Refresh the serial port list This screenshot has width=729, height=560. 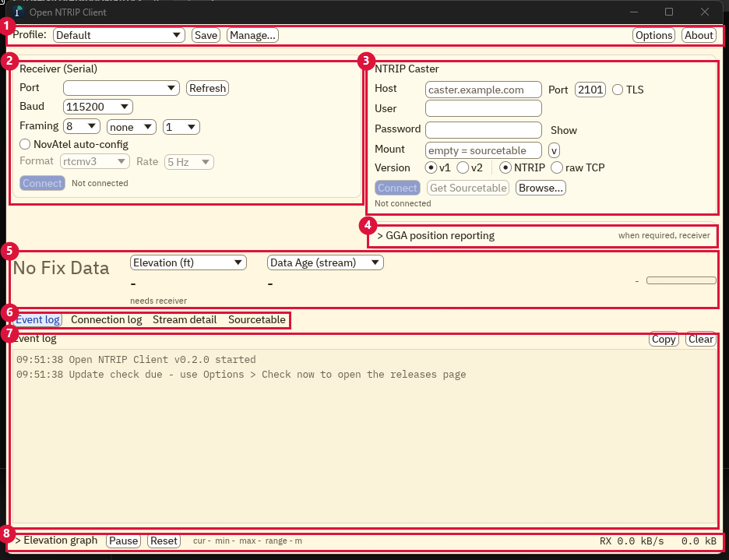click(207, 88)
